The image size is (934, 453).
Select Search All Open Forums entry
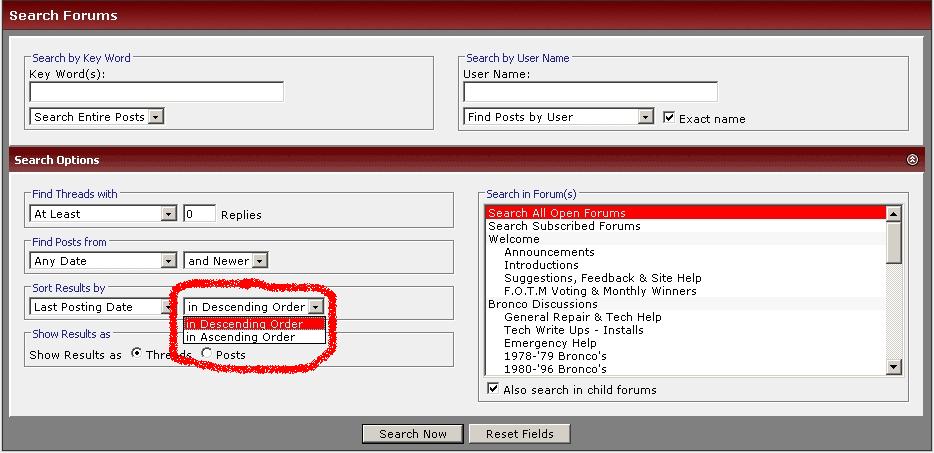tap(686, 213)
